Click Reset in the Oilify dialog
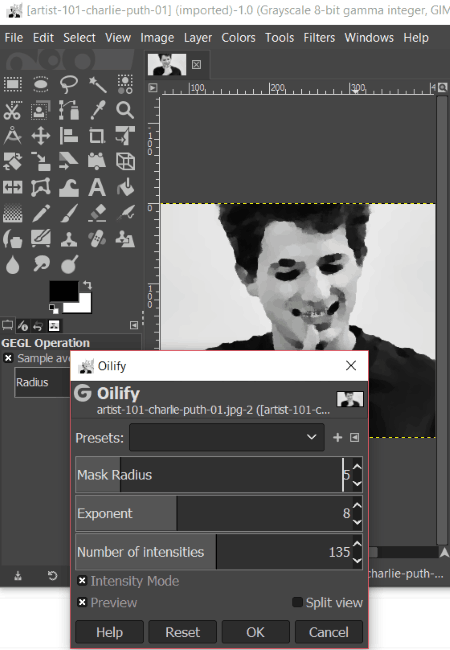The height and width of the screenshot is (650, 450). [182, 632]
